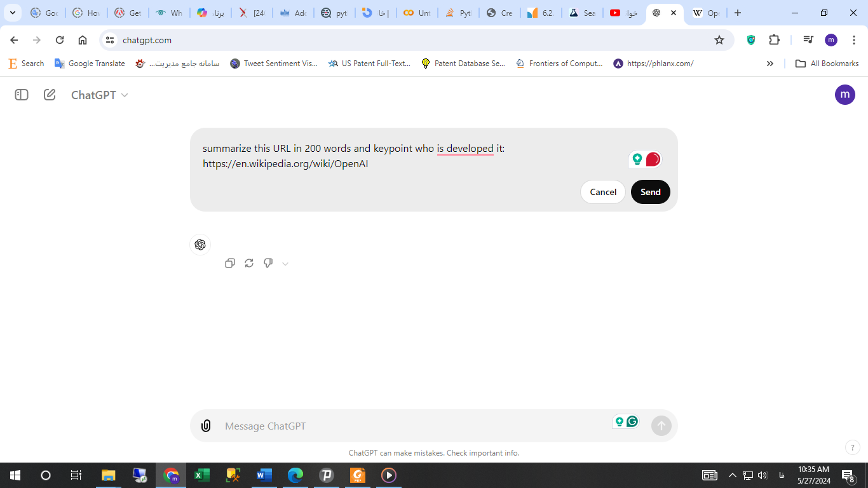Viewport: 868px width, 488px height.
Task: Close the active ChatGPT tab
Action: [674, 13]
